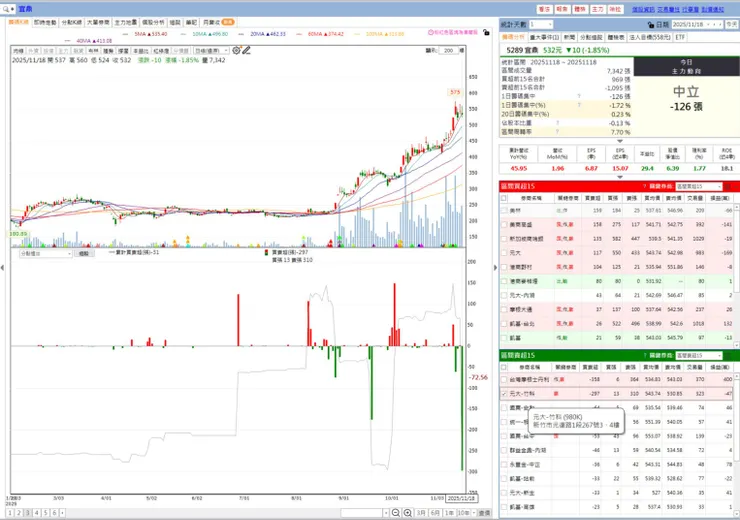The width and height of the screenshot is (740, 520).
Task: Zoom out using the minus magnifier
Action: click(x=396, y=513)
